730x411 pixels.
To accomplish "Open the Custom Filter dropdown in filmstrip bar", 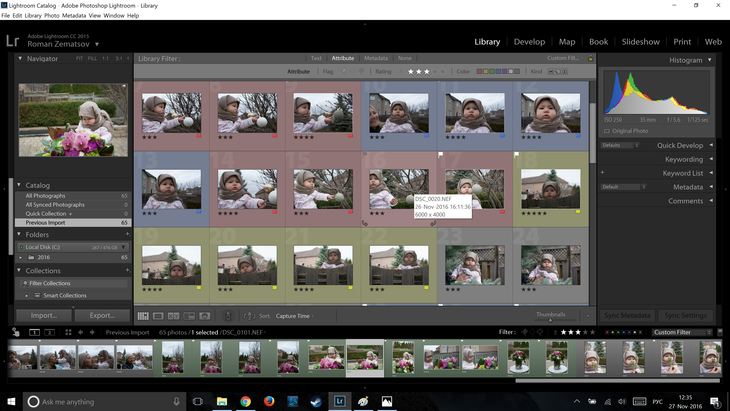I will tap(685, 332).
